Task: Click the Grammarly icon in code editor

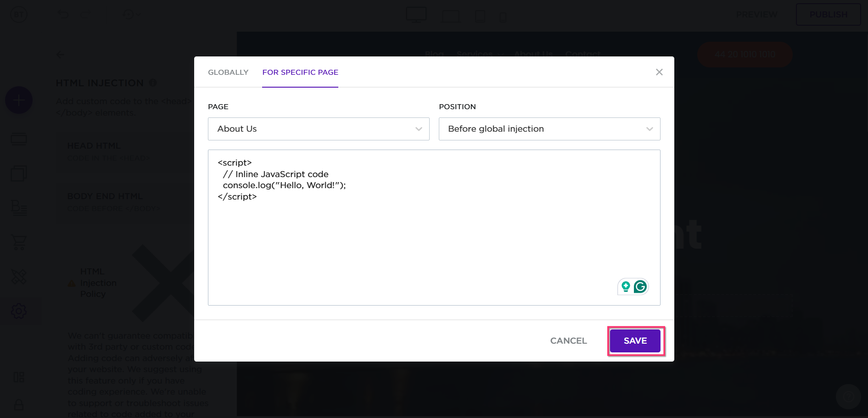Action: coord(640,287)
